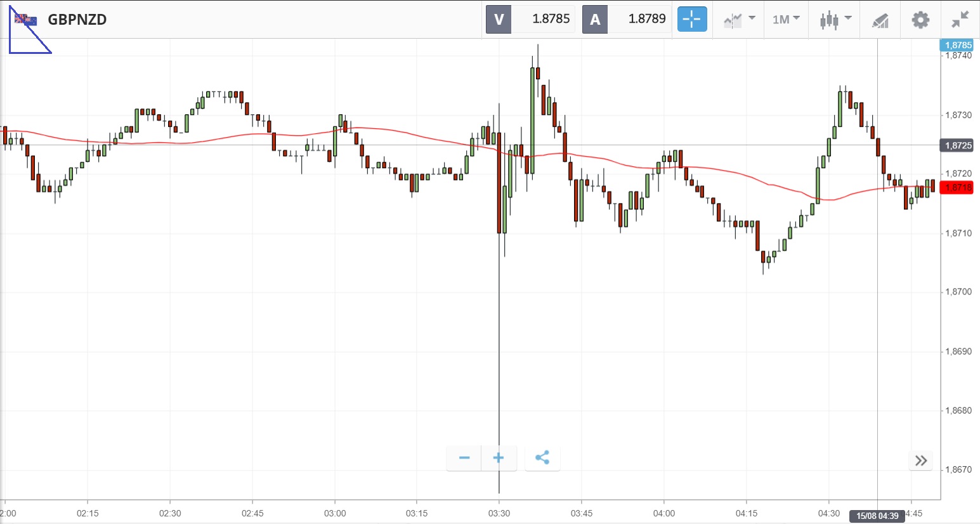Click the 03:30 time axis label

[499, 513]
